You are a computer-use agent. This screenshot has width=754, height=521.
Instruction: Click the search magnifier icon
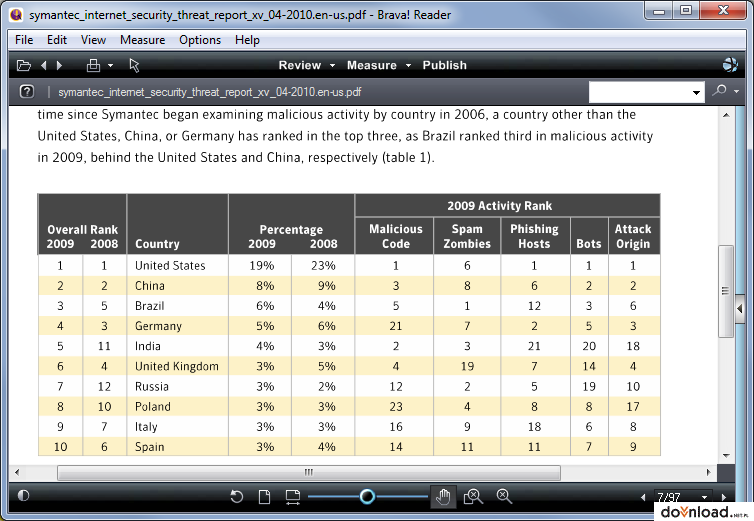[x=719, y=90]
